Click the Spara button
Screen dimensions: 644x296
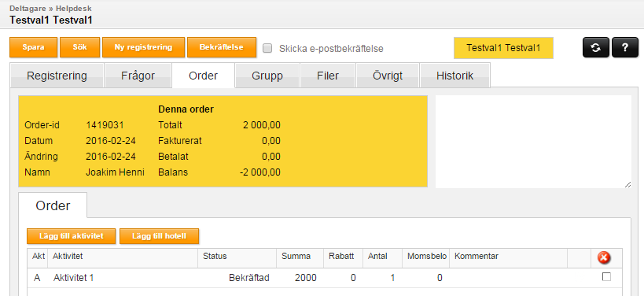tap(34, 47)
